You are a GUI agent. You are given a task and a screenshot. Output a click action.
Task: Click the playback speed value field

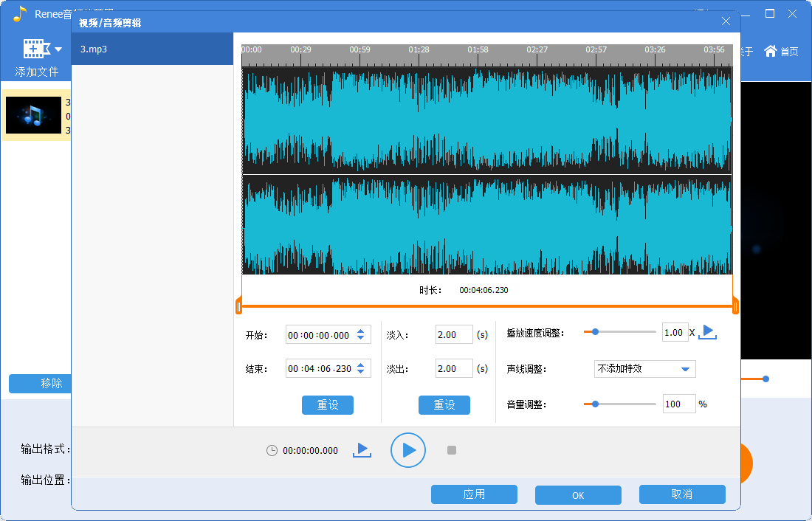[x=675, y=333]
